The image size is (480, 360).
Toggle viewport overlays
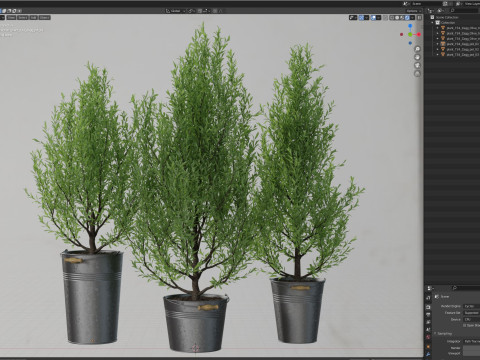click(x=373, y=17)
